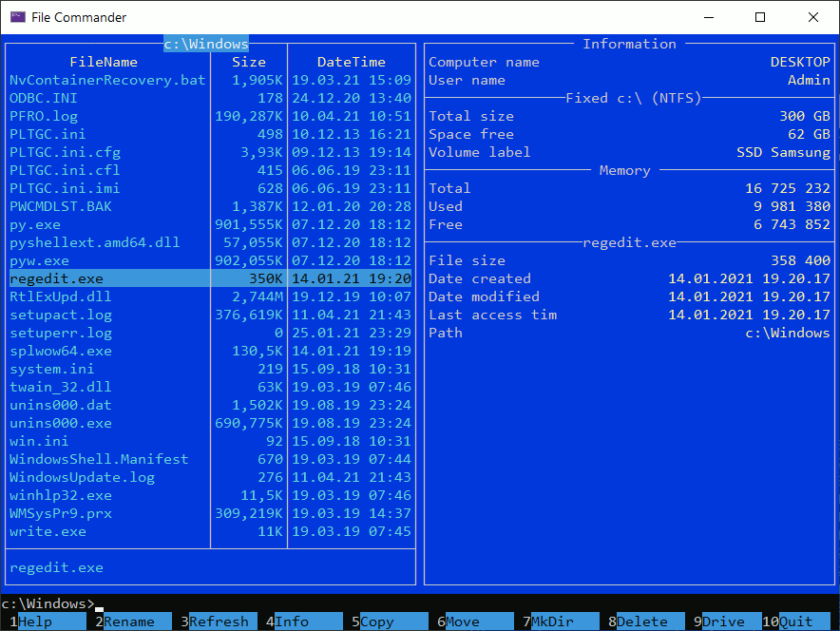Viewport: 840px width, 631px height.
Task: Select the WindowsShell.Manifest file
Action: point(99,459)
